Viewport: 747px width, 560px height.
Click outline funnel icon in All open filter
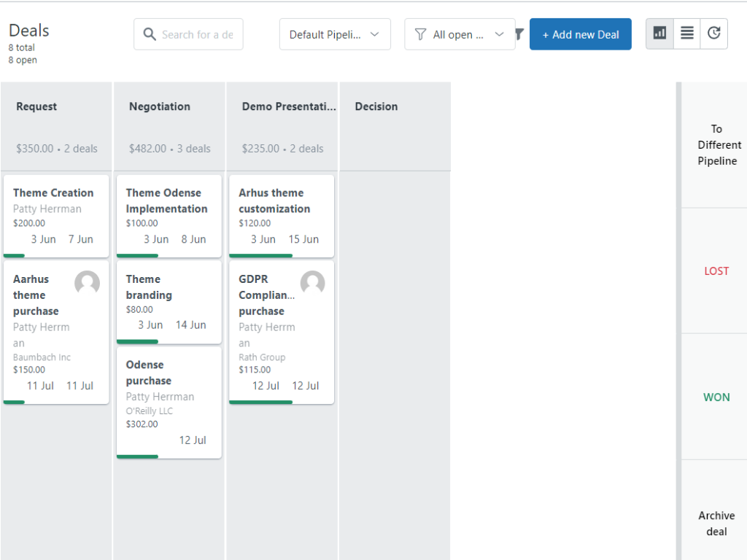pos(420,34)
